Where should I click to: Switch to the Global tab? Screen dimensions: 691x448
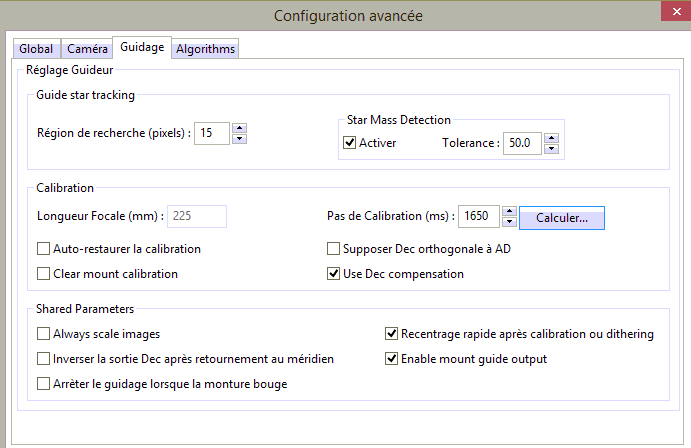pyautogui.click(x=36, y=49)
